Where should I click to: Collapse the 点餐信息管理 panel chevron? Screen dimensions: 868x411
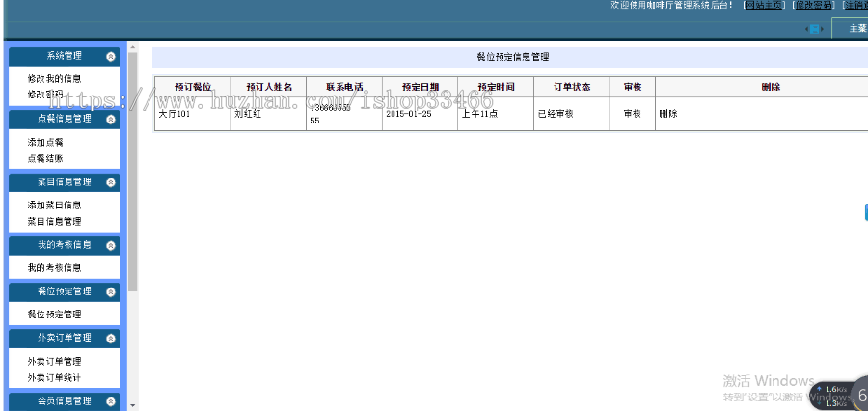[111, 119]
